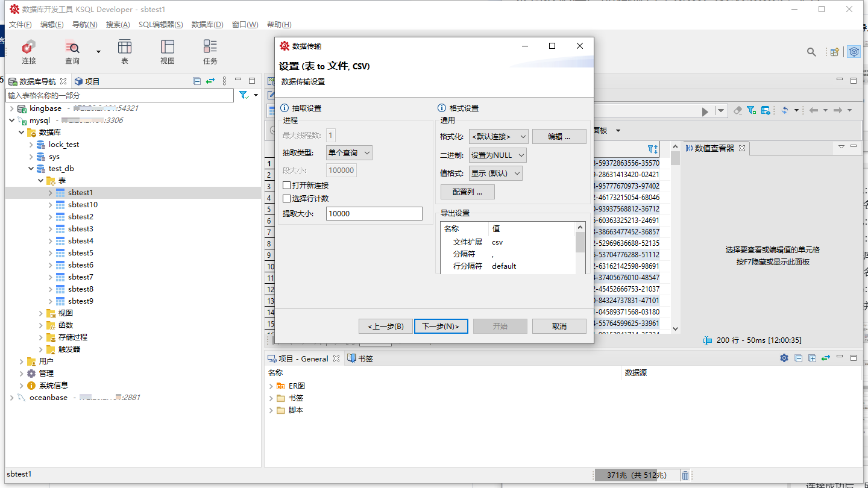Enable the 打开新连接 checkbox
868x488 pixels.
287,186
